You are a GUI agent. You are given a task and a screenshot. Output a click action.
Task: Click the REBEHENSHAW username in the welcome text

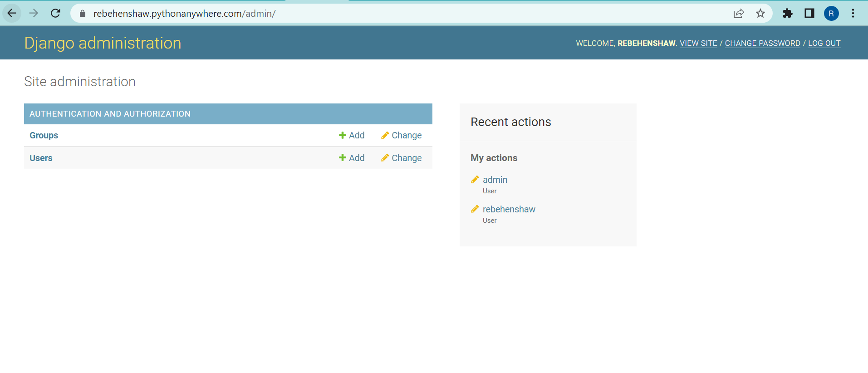647,43
